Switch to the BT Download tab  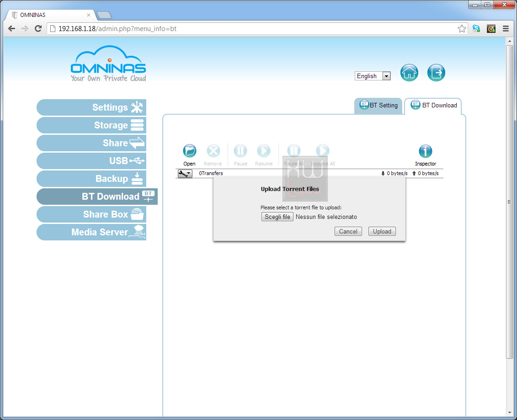tap(433, 106)
